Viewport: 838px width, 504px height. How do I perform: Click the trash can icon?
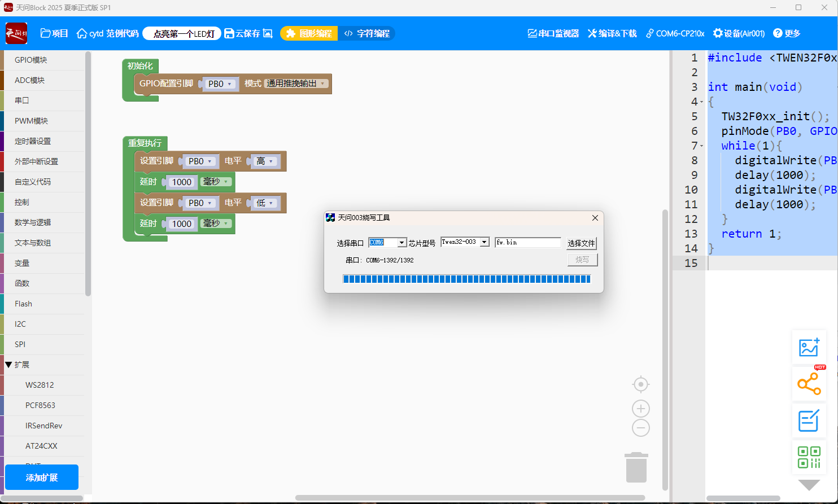[x=636, y=467]
